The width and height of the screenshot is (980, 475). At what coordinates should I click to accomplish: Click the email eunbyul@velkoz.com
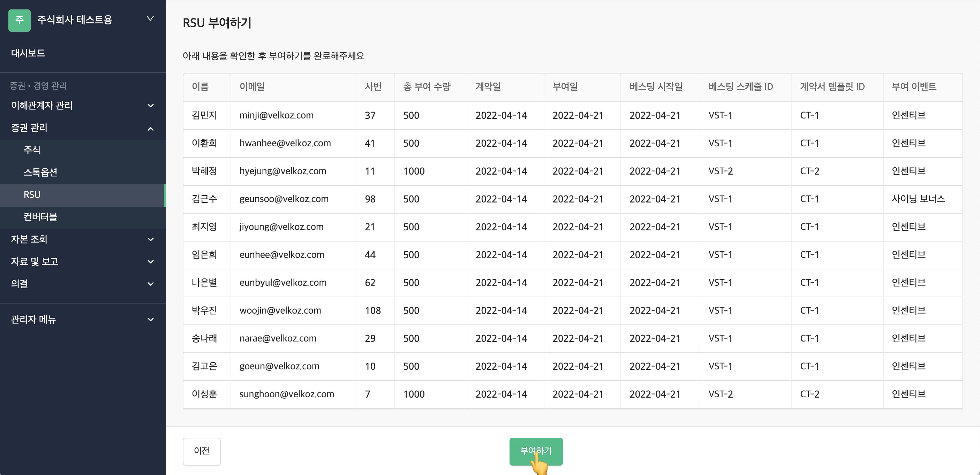pos(283,283)
